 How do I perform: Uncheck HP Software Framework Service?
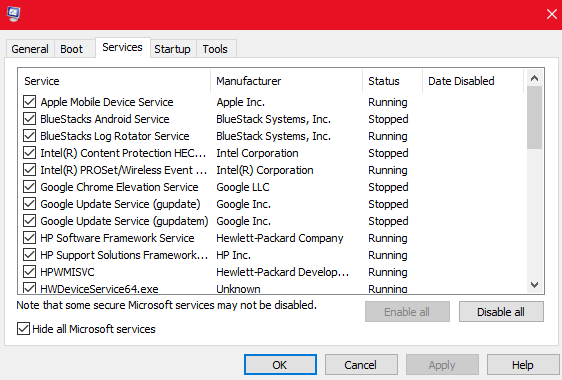click(29, 238)
